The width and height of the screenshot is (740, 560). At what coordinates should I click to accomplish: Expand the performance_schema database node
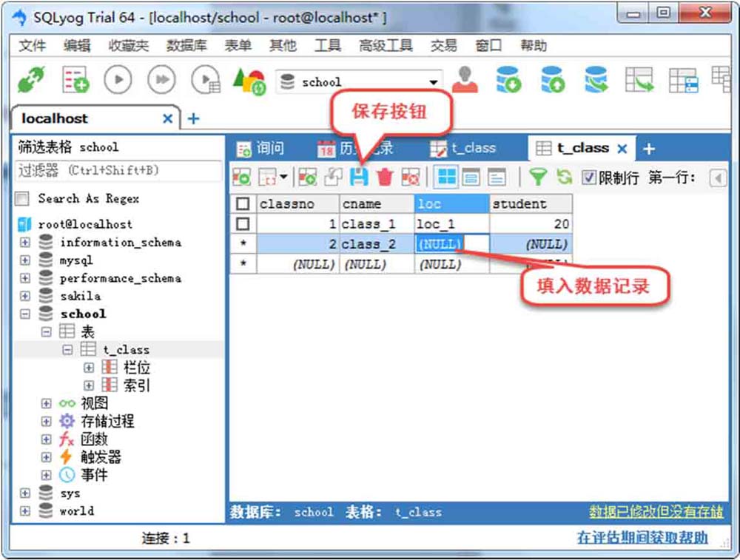[25, 278]
